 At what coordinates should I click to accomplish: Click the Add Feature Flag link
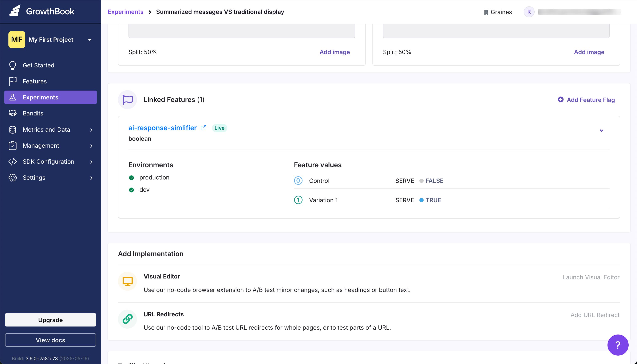(x=586, y=100)
